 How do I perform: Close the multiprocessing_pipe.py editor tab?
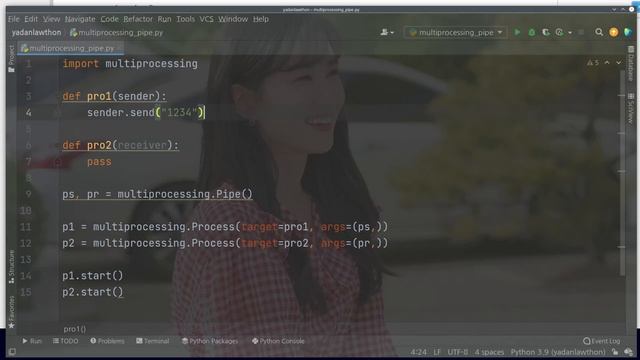[120, 48]
